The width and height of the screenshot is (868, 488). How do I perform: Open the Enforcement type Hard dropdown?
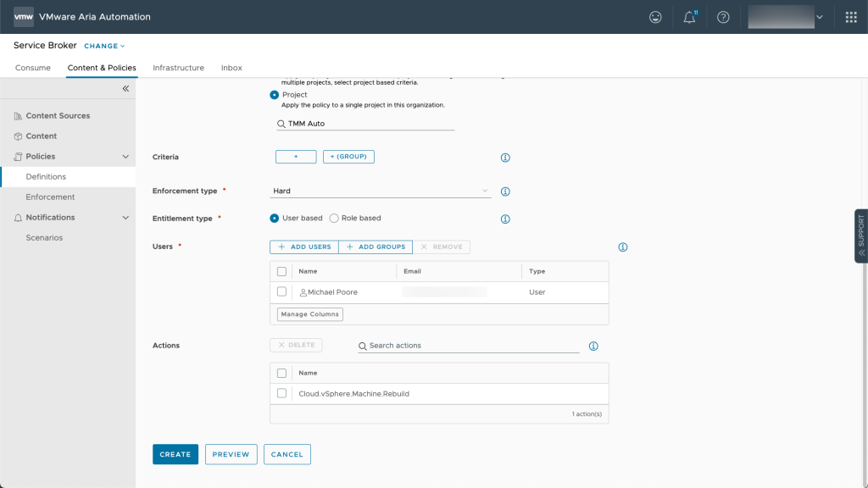tap(380, 191)
